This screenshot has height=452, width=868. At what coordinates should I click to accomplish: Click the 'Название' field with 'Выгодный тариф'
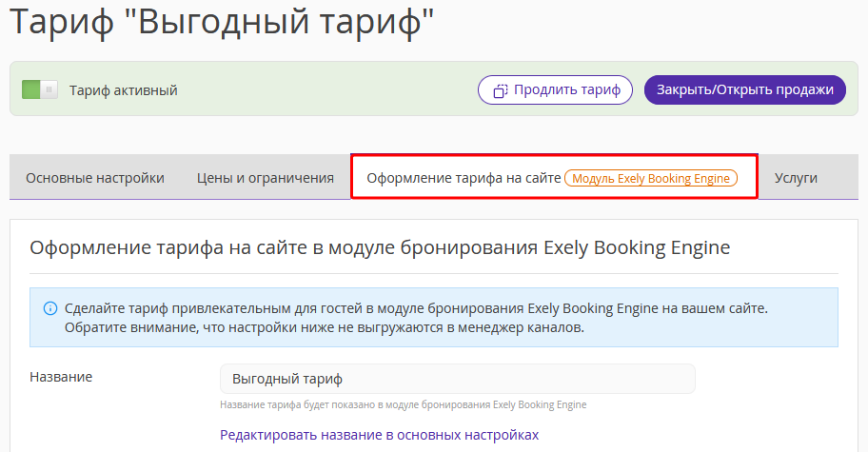click(457, 379)
